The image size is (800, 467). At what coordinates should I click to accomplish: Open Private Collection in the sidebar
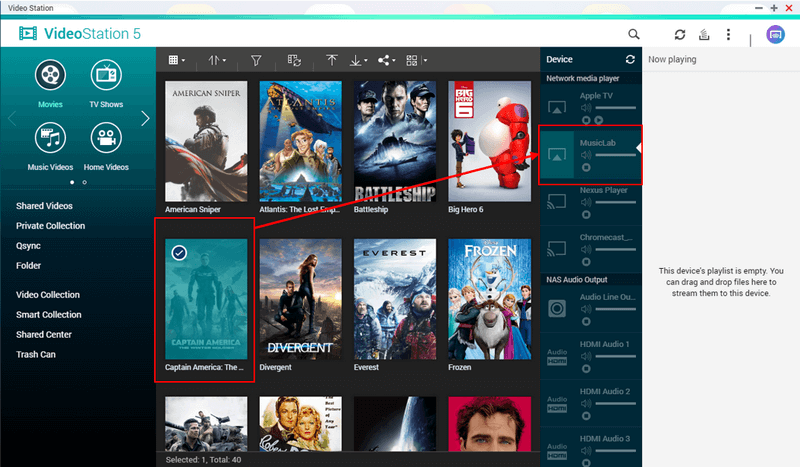click(x=51, y=226)
